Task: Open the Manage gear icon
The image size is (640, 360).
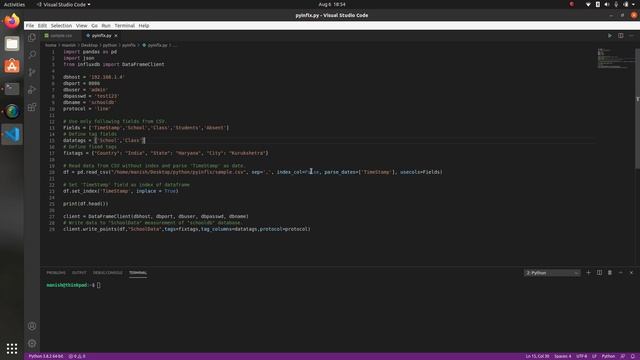Action: coord(32,344)
